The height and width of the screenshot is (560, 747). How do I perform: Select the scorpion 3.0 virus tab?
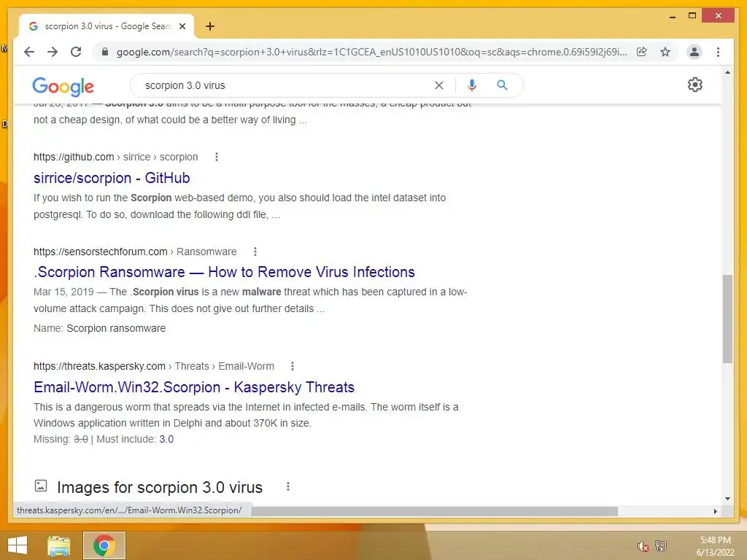[x=107, y=26]
